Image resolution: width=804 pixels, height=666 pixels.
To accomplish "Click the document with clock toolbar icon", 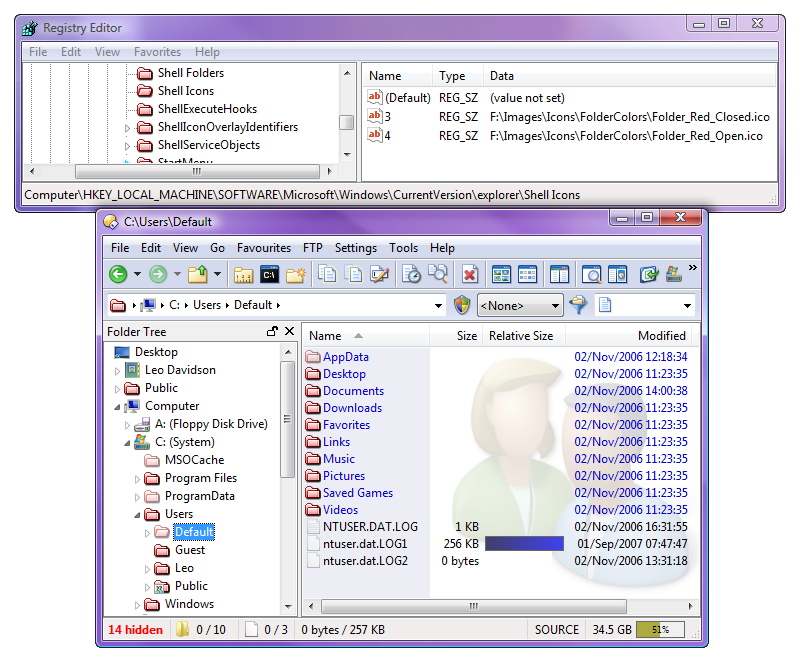I will click(411, 274).
